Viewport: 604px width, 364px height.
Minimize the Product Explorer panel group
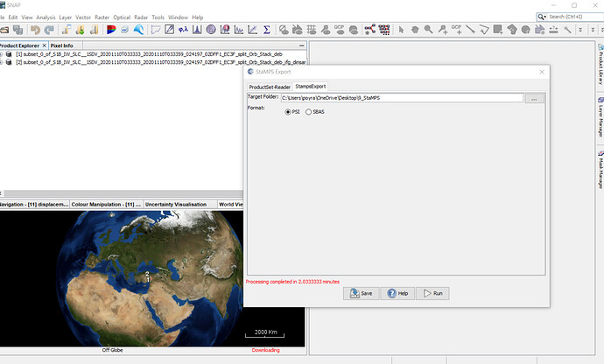(x=302, y=45)
